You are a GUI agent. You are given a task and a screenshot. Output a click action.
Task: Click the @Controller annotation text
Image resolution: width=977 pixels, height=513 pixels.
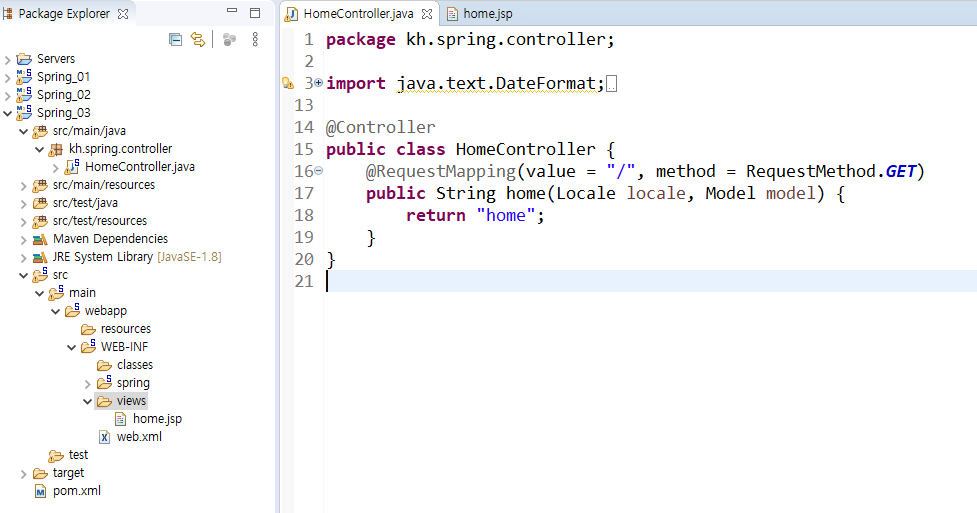point(381,128)
